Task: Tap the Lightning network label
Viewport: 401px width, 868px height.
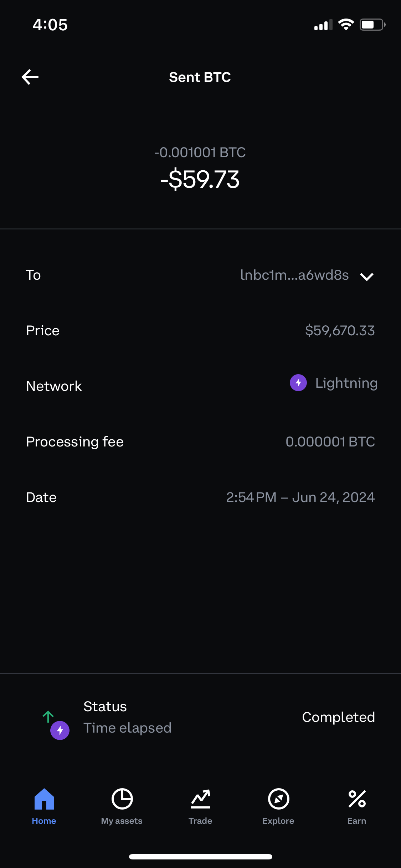Action: tap(346, 383)
